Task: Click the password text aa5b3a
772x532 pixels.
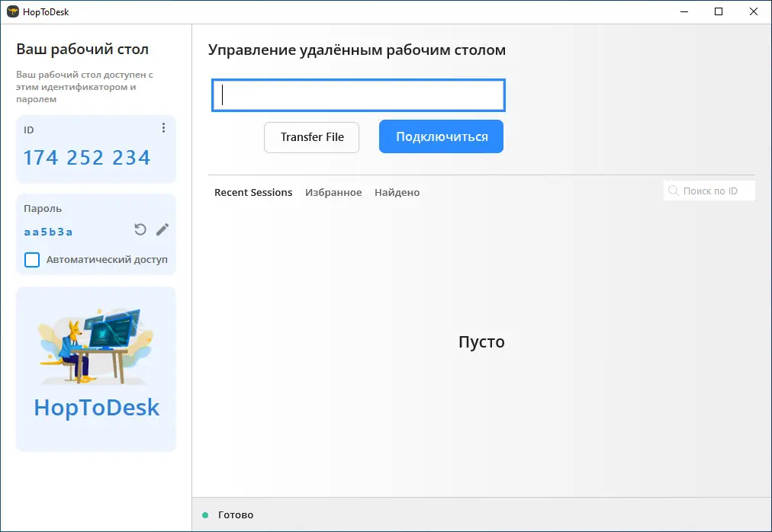Action: (49, 232)
